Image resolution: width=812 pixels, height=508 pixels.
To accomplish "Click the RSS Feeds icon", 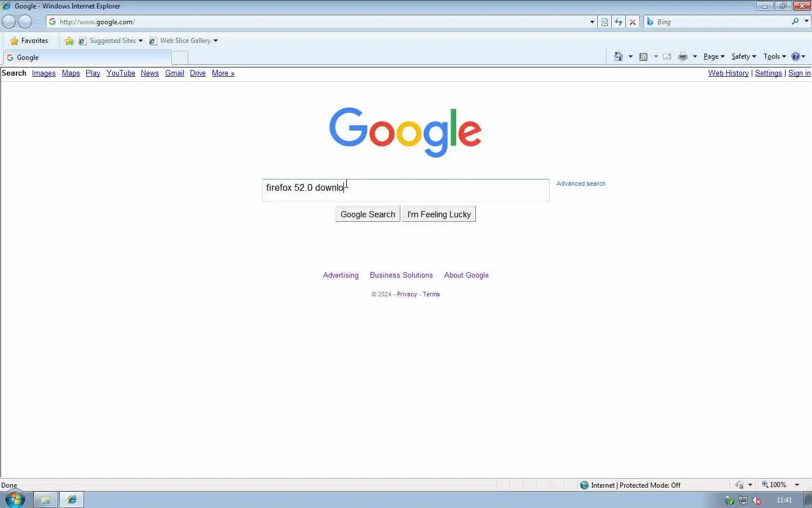I will pos(643,56).
